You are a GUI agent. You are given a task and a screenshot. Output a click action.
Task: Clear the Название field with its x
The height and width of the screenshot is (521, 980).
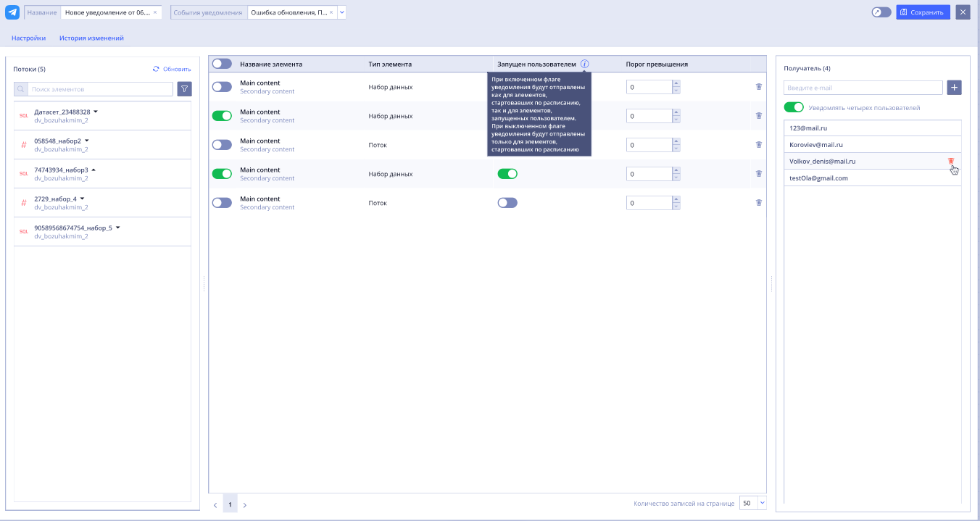point(155,12)
